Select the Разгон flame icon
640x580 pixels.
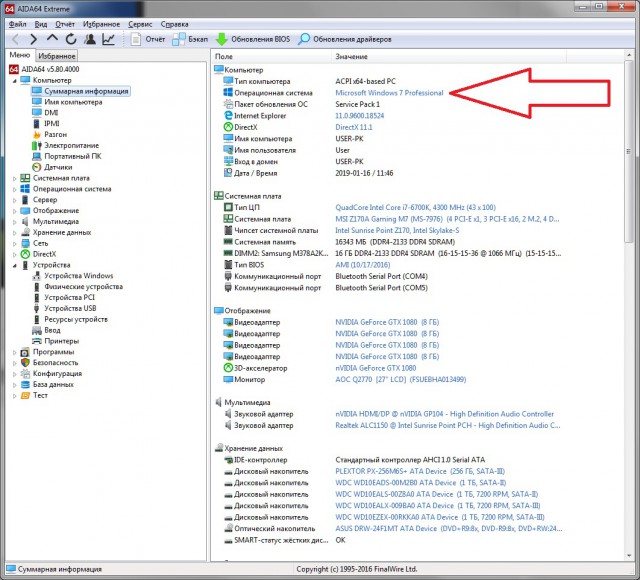point(37,134)
